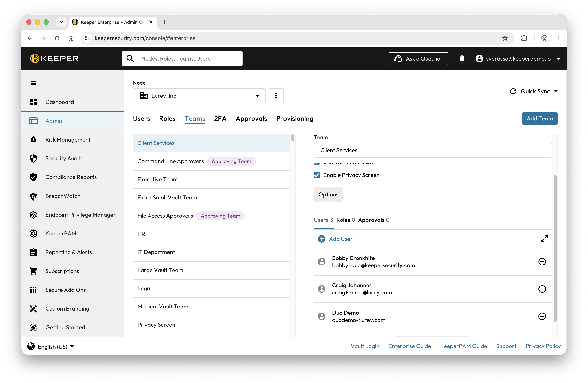Screen dimensions: 588x383
Task: Open the notifications bell icon
Action: tap(462, 59)
